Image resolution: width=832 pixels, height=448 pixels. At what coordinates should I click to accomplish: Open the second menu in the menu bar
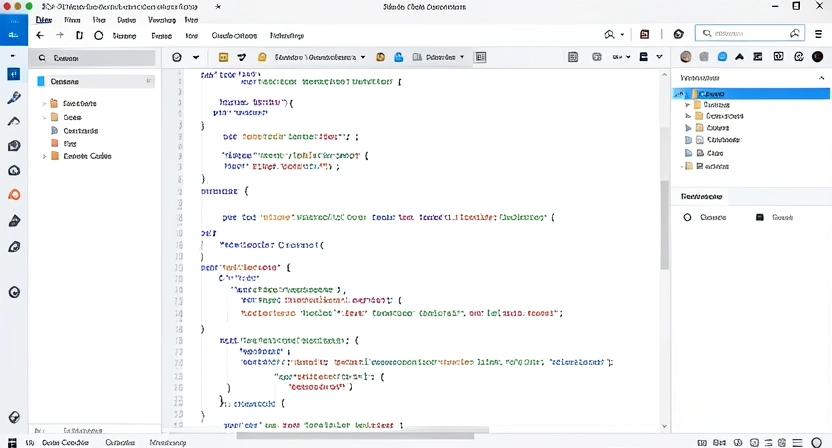pos(72,20)
